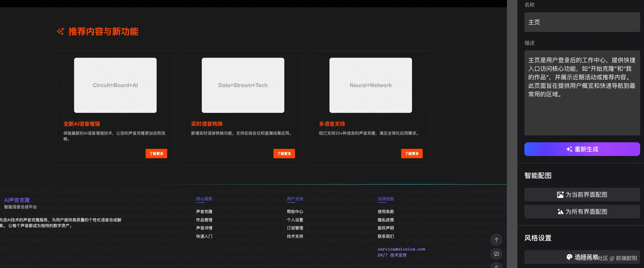Click the 名称 input field containing 主页

coord(582,22)
